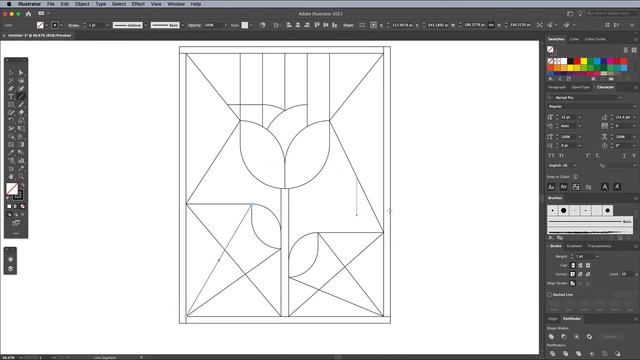Switch to the Transparency tab
The width and height of the screenshot is (640, 360).
[599, 246]
